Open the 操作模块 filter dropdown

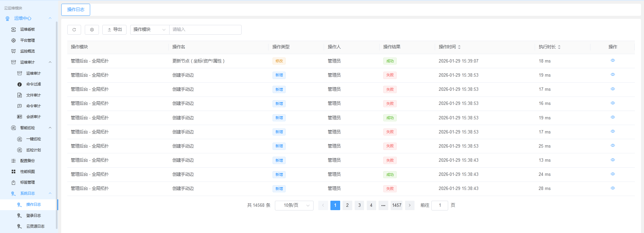(150, 30)
